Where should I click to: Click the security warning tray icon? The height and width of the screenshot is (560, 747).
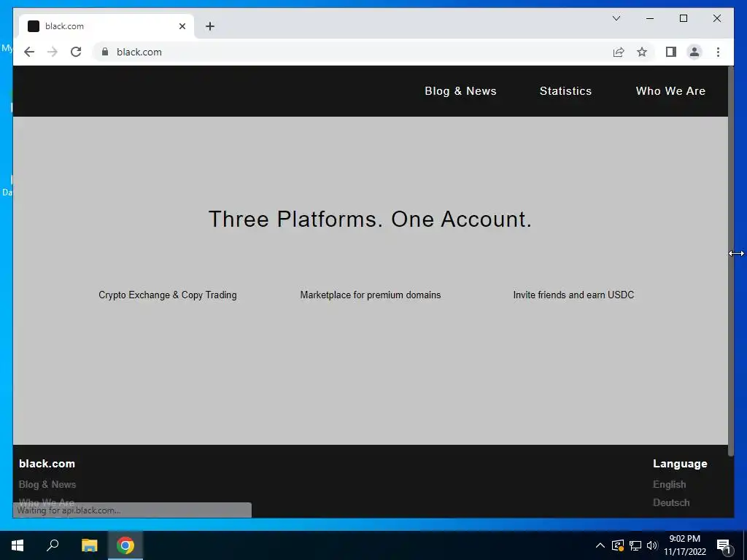618,545
